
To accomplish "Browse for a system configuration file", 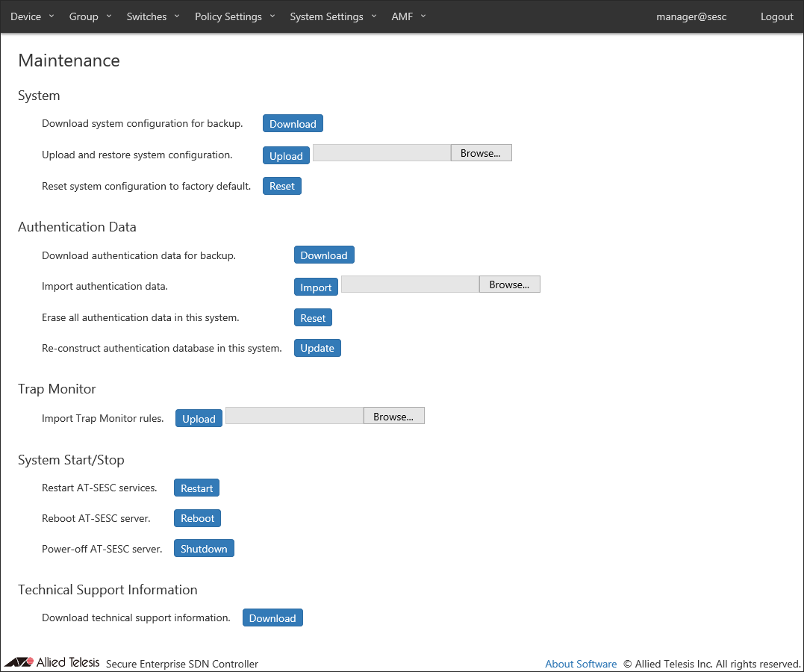I will 481,153.
